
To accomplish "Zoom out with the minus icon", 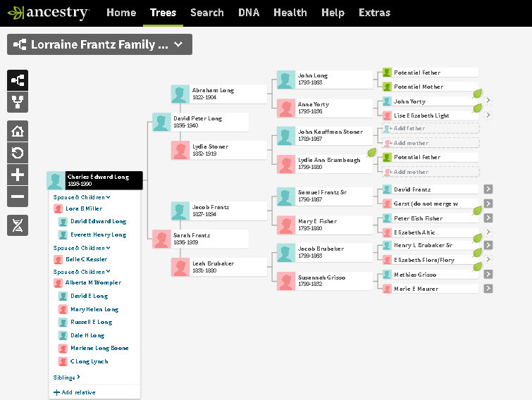I will click(18, 197).
